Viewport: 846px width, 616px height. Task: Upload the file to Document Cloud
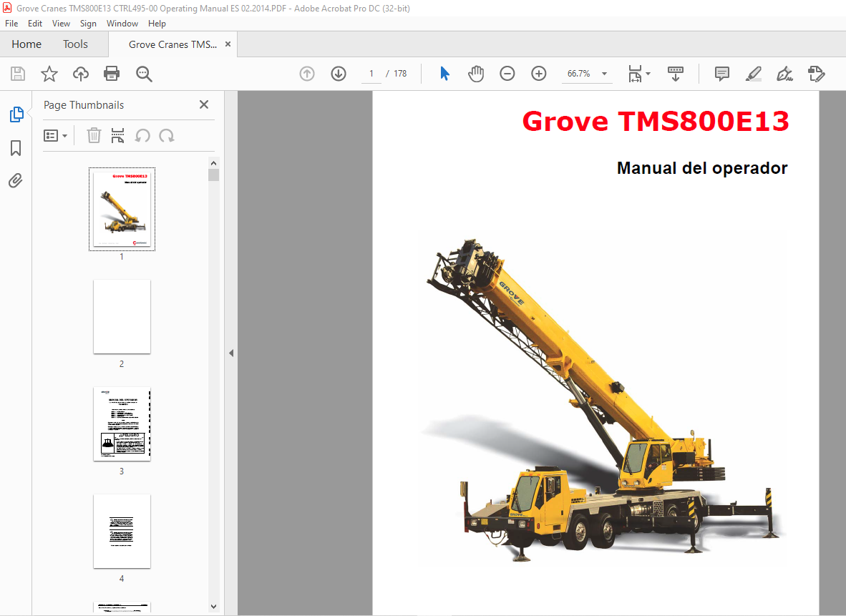[x=81, y=74]
